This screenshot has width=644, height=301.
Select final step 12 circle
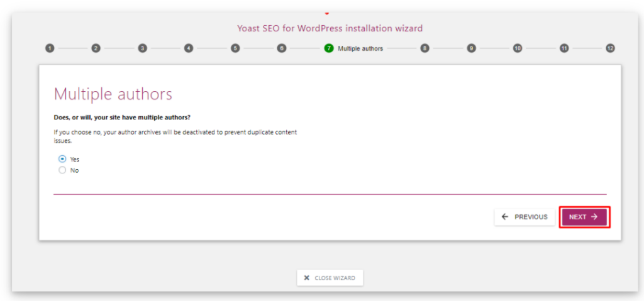610,48
